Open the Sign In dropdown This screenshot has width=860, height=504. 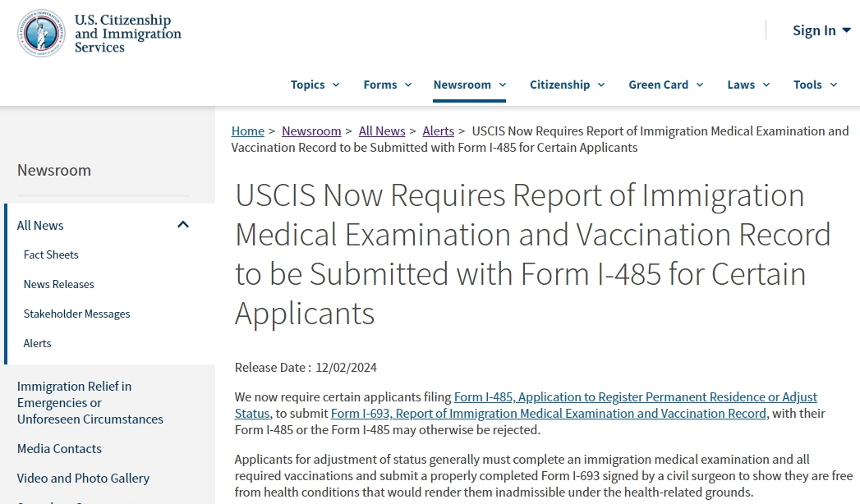click(x=821, y=30)
